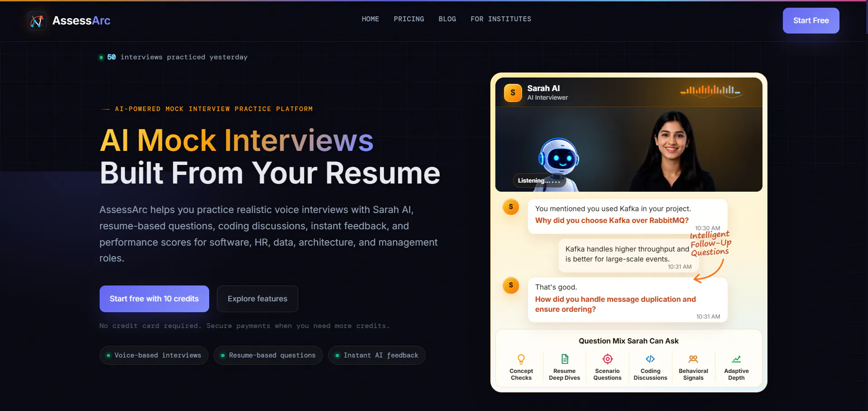The width and height of the screenshot is (868, 411).
Task: Click the Sarah avatar beside "That's good" message
Action: click(511, 285)
